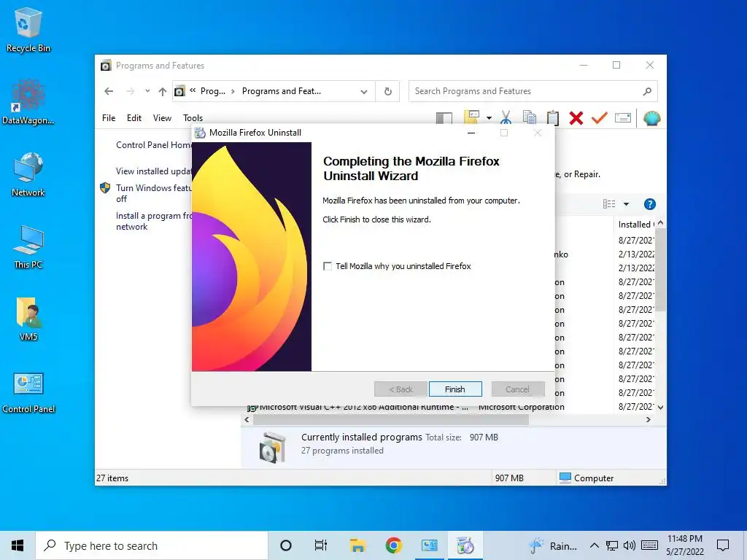
Task: Click the Windows Start button
Action: (x=18, y=545)
